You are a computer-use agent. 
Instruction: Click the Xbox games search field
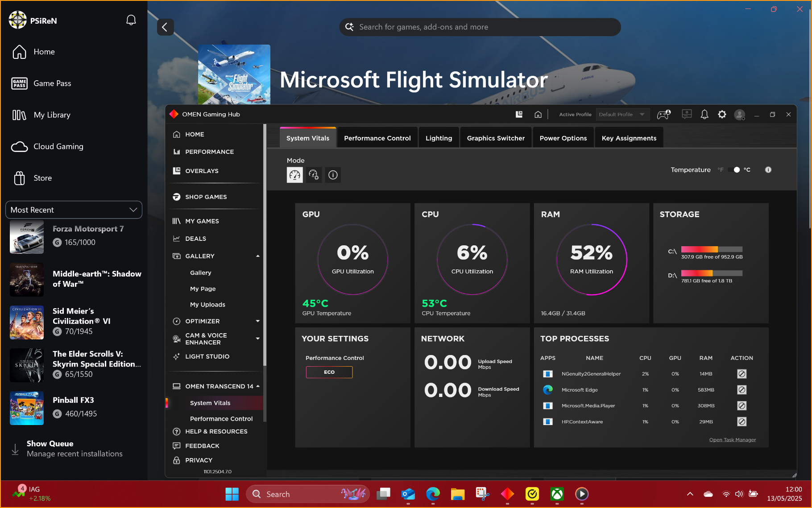pos(480,27)
